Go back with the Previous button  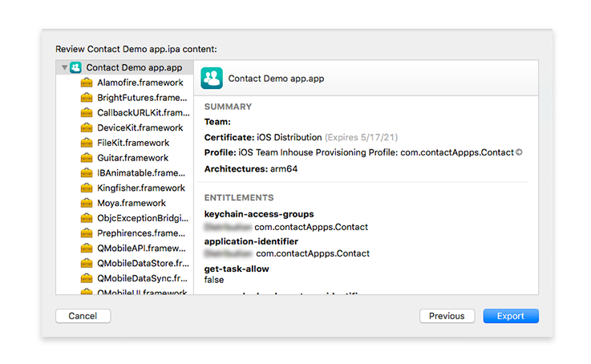pos(447,316)
